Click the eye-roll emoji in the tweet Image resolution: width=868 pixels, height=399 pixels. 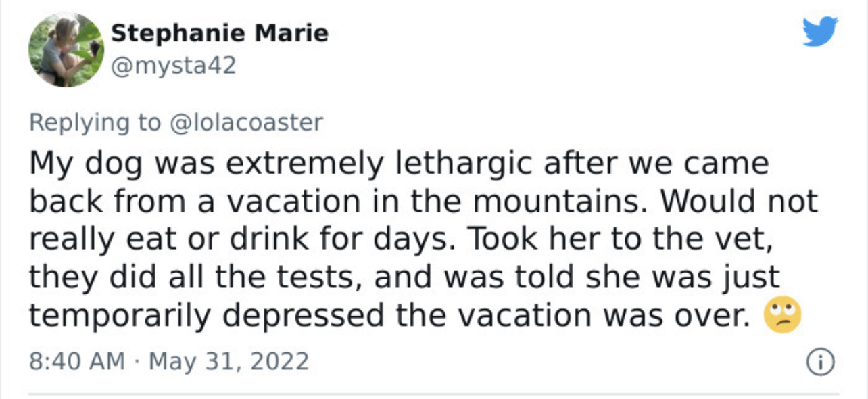pyautogui.click(x=782, y=316)
